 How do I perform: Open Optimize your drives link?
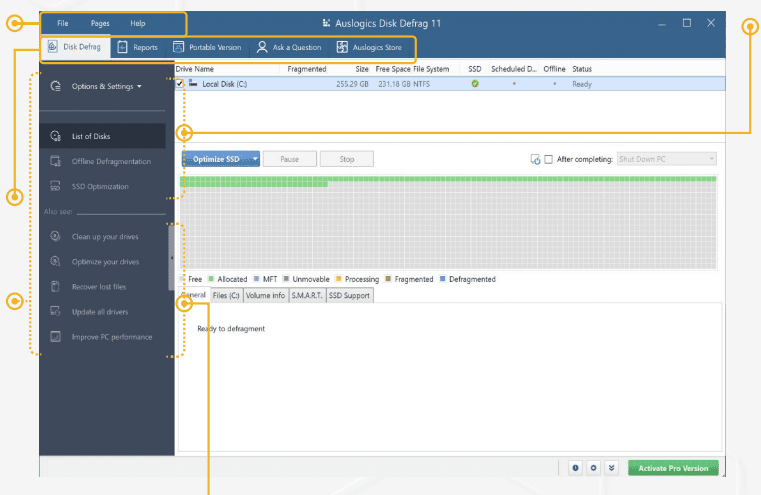pyautogui.click(x=105, y=262)
